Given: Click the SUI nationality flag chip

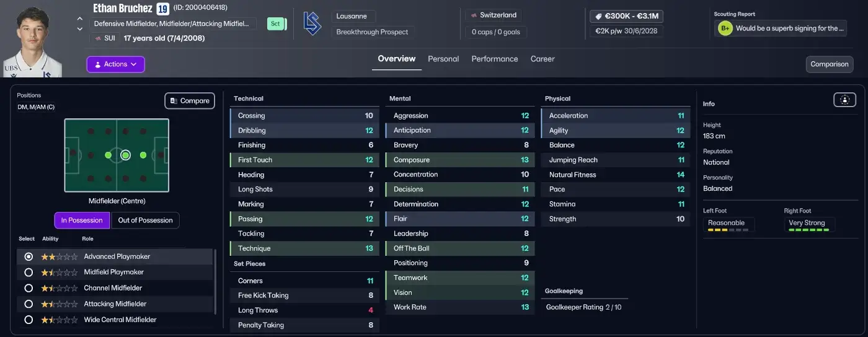Looking at the screenshot, I should (105, 38).
